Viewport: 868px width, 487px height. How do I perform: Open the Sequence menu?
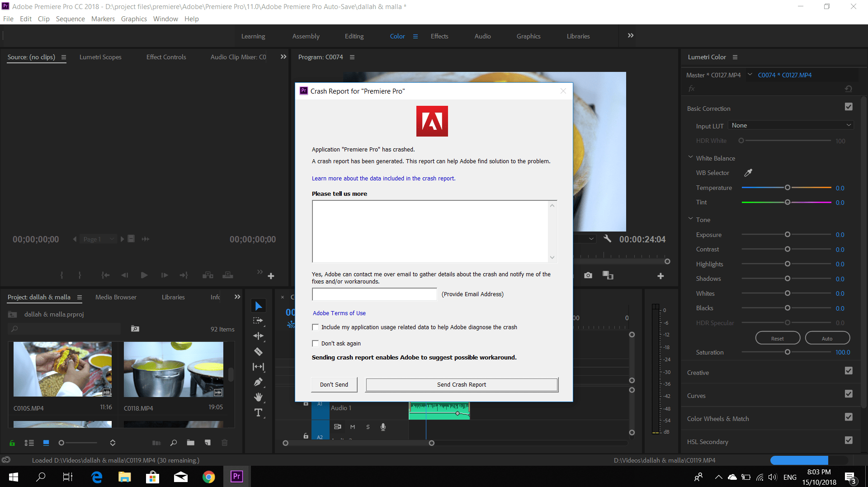(70, 19)
